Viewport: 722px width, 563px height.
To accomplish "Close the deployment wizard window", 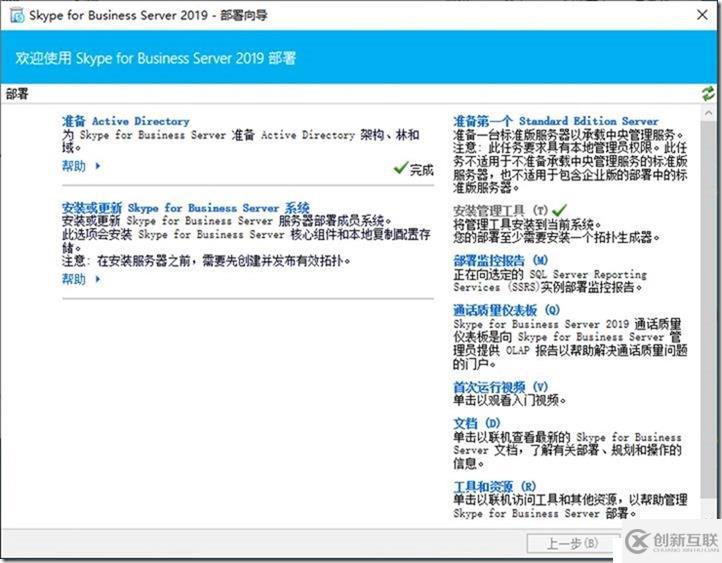I will coord(702,15).
